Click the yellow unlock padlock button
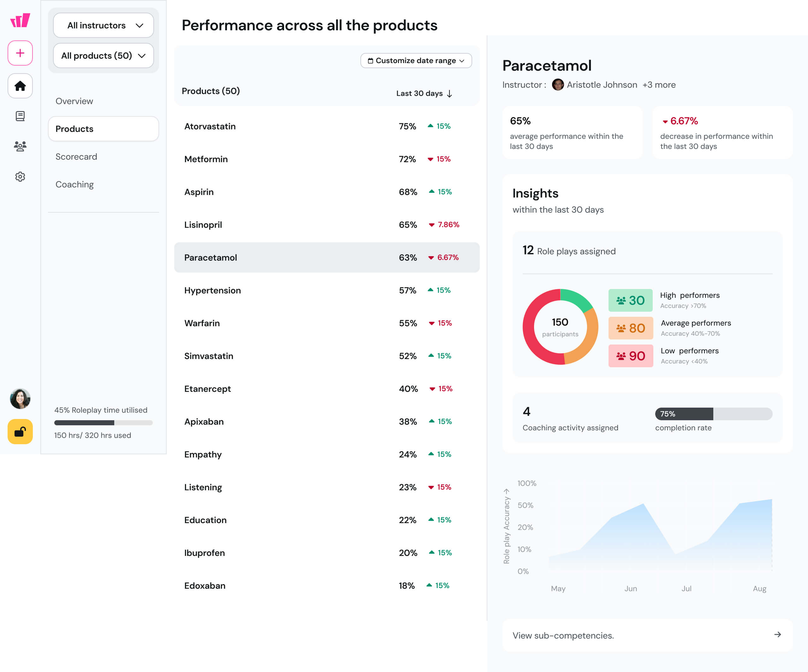The height and width of the screenshot is (672, 808). point(20,432)
